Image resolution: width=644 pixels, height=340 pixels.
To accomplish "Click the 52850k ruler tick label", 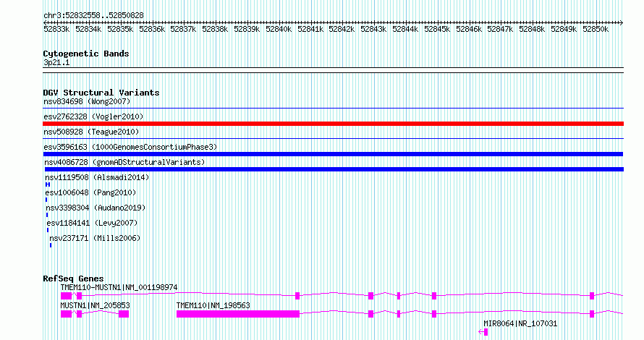I will click(x=596, y=29).
